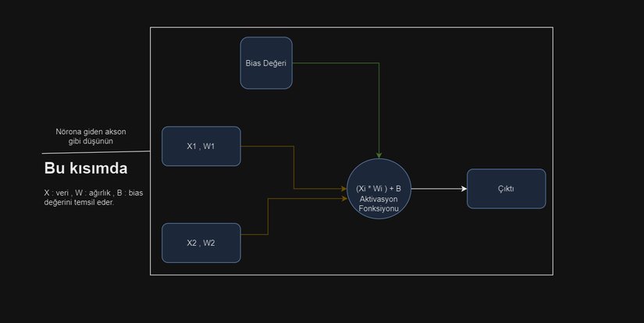Click the Çıktı output box

point(506,189)
